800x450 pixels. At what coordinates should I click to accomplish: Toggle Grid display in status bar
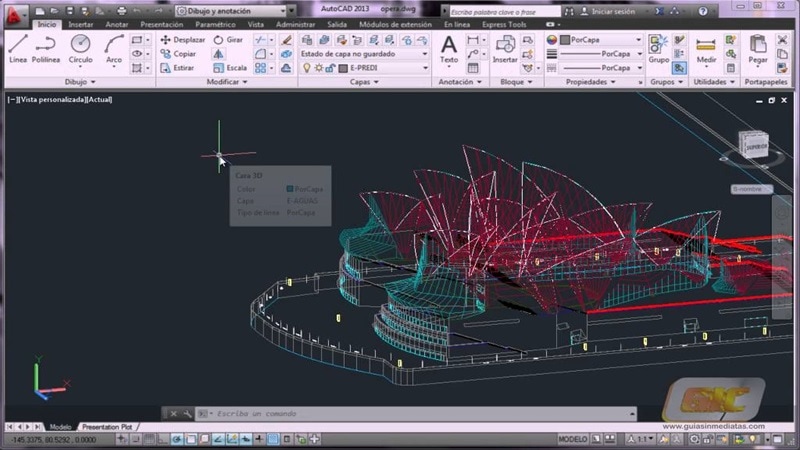pyautogui.click(x=149, y=439)
